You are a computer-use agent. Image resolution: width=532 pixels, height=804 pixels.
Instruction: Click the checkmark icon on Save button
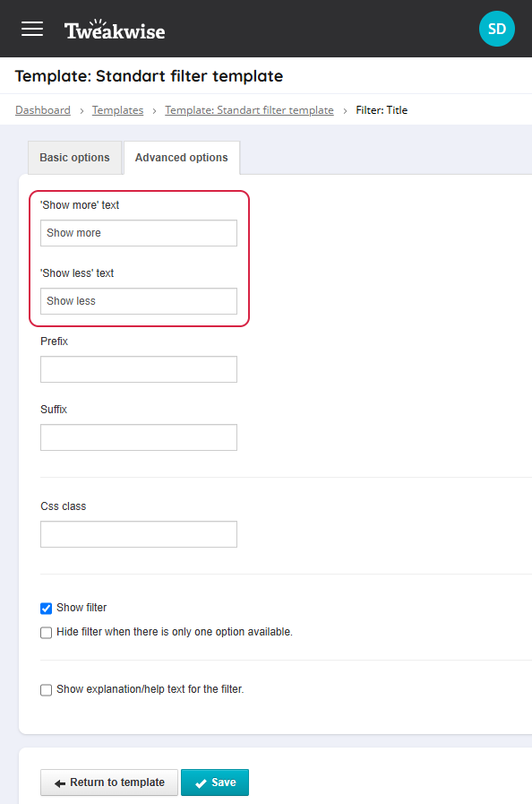(x=201, y=783)
